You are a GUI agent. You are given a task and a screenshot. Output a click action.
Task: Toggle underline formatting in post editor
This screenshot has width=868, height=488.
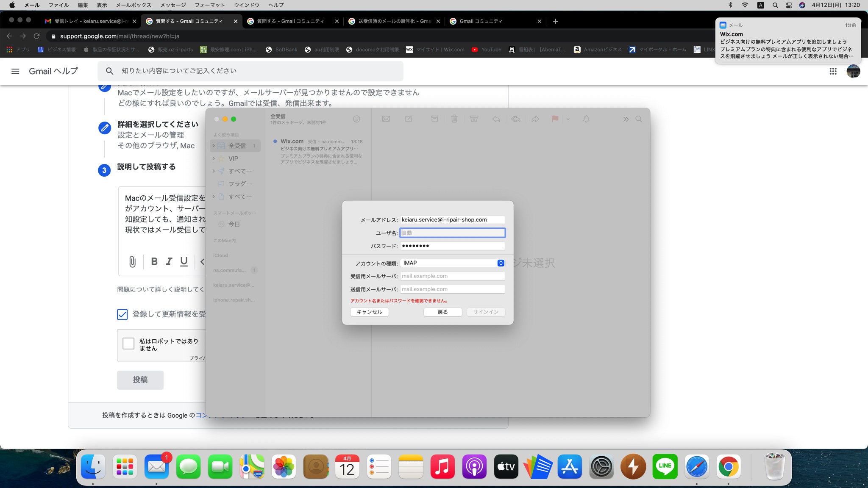[184, 262]
